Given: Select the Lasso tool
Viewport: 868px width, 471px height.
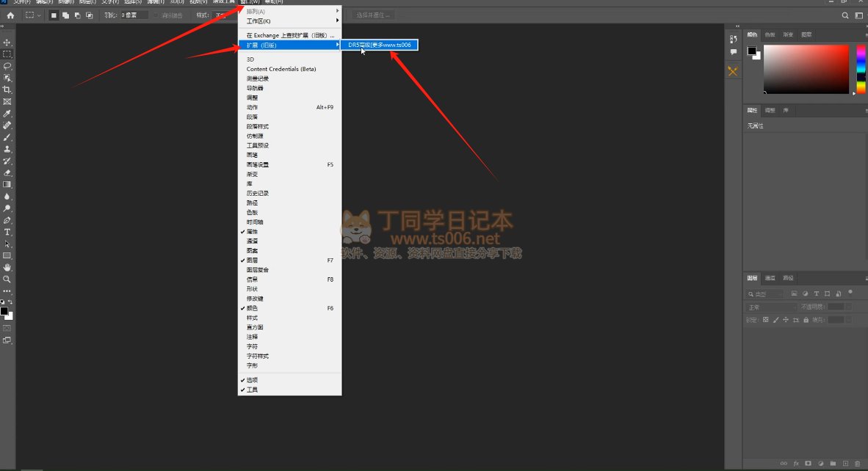Looking at the screenshot, I should pyautogui.click(x=7, y=66).
